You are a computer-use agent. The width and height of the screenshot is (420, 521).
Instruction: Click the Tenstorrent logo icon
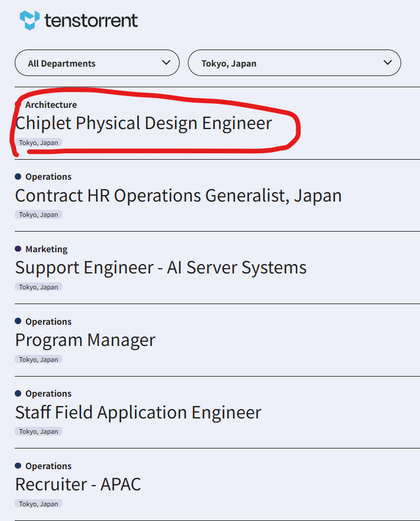(x=29, y=20)
